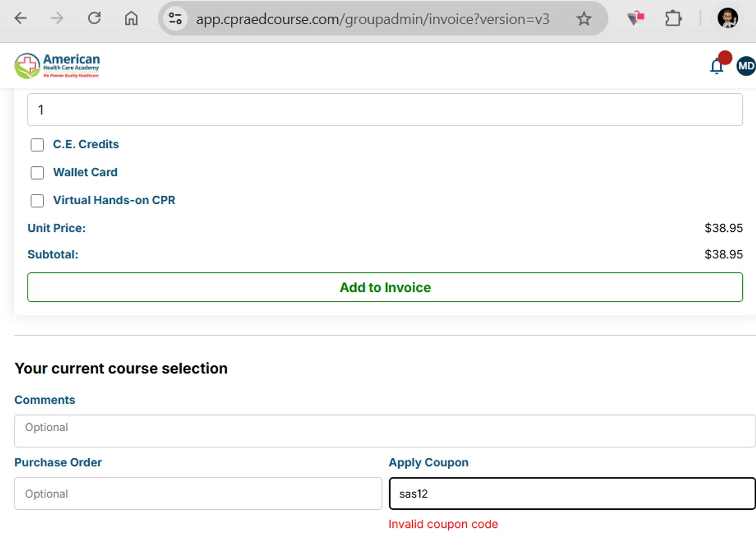The image size is (756, 536).
Task: Bookmark this page with the star icon
Action: [584, 19]
